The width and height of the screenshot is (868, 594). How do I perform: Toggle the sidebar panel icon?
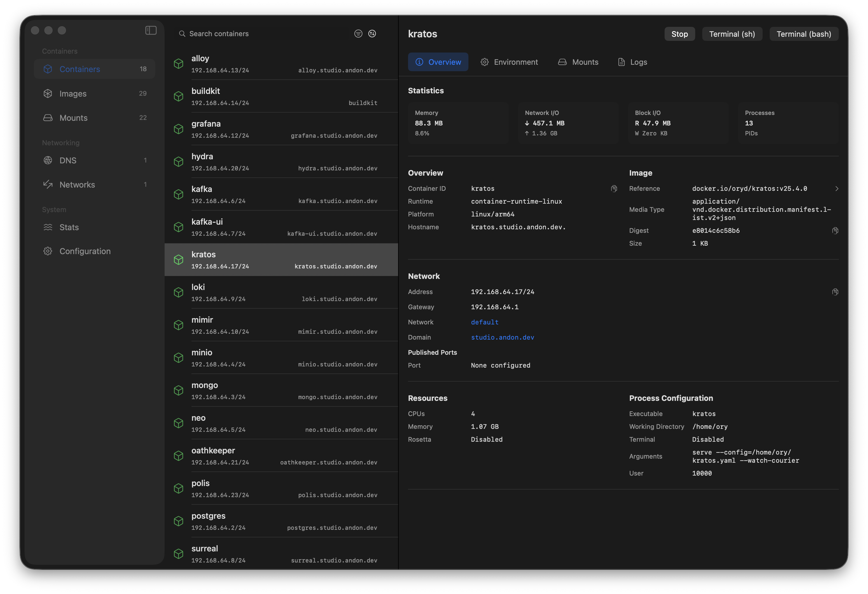(x=151, y=30)
